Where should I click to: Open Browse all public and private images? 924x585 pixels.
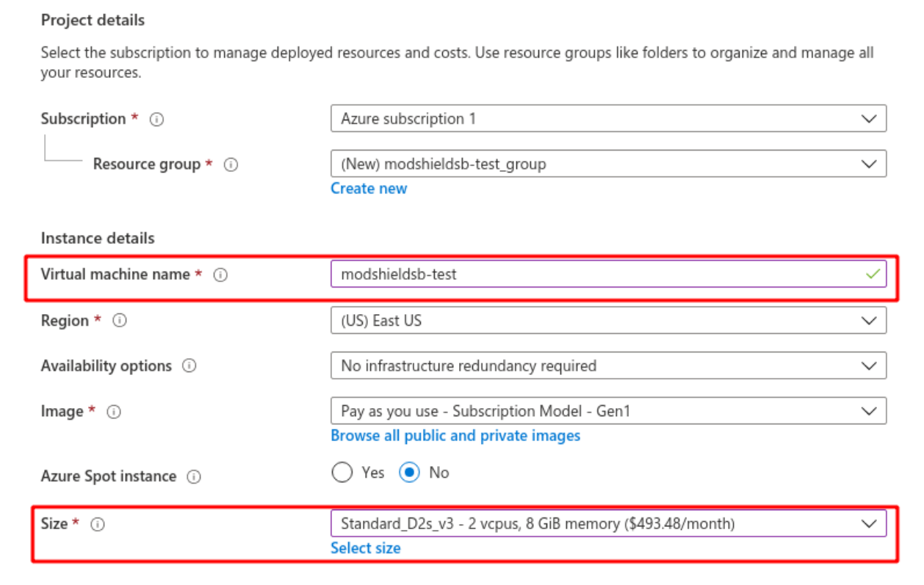pyautogui.click(x=455, y=436)
